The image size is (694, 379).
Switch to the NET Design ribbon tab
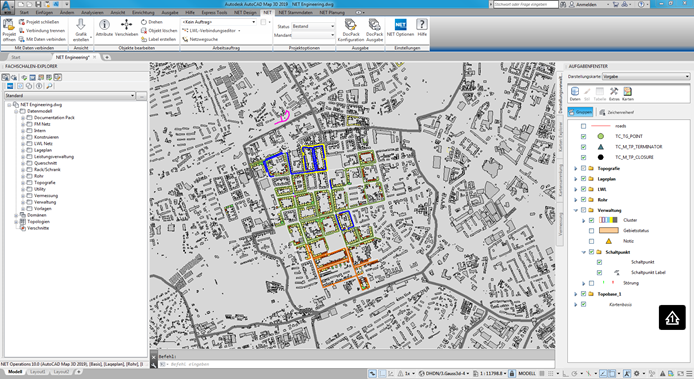click(245, 12)
